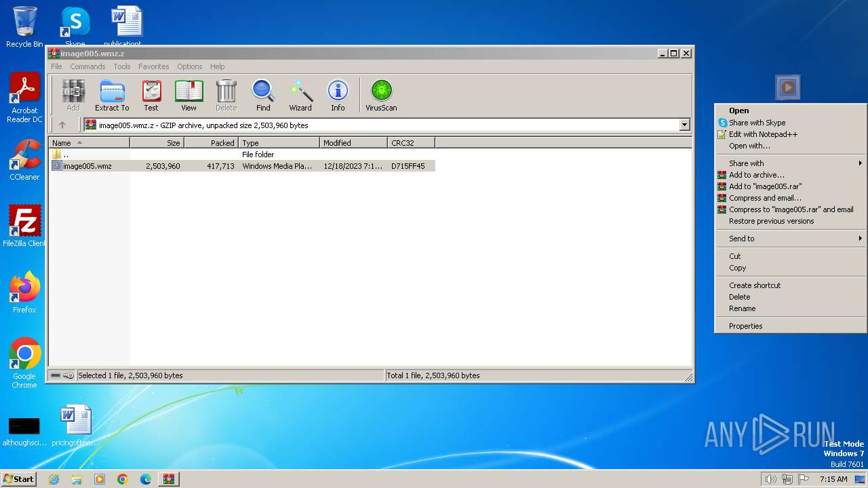Select the Skype desktop shortcut
This screenshot has width=868, height=488.
[x=75, y=26]
